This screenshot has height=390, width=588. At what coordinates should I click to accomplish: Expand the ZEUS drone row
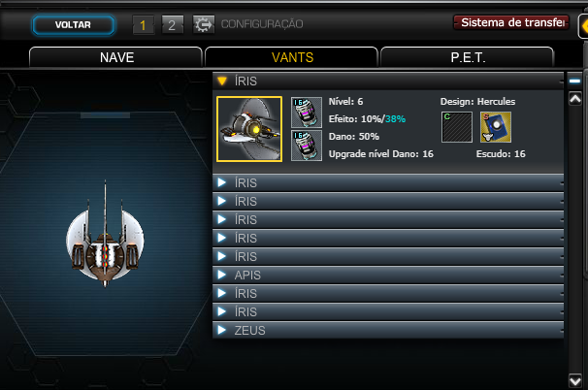pos(388,331)
